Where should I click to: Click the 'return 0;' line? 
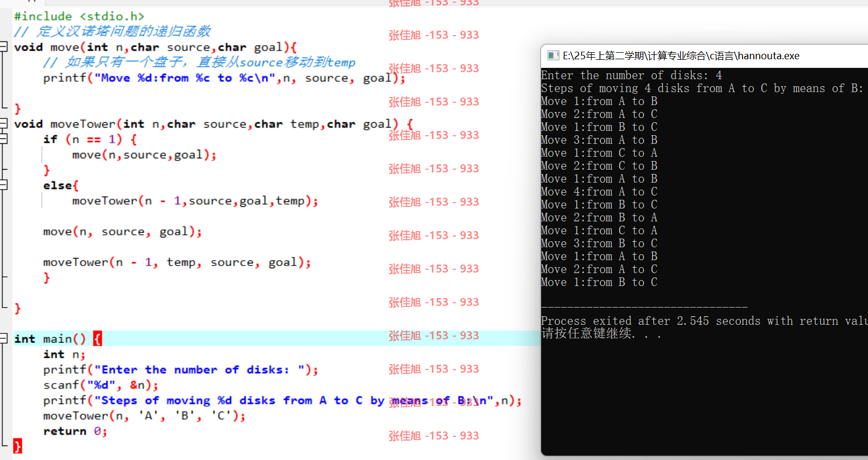(75, 431)
